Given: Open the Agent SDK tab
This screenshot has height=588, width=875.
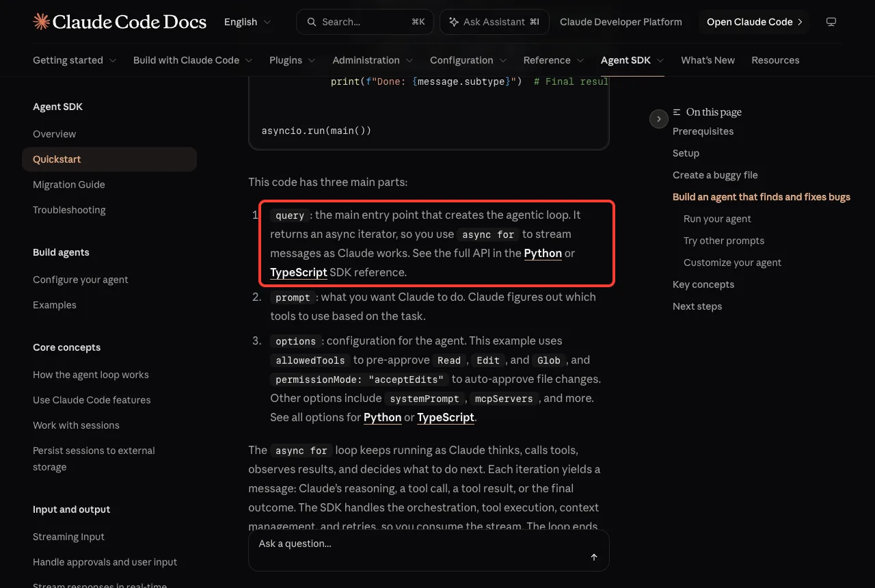Looking at the screenshot, I should (632, 60).
